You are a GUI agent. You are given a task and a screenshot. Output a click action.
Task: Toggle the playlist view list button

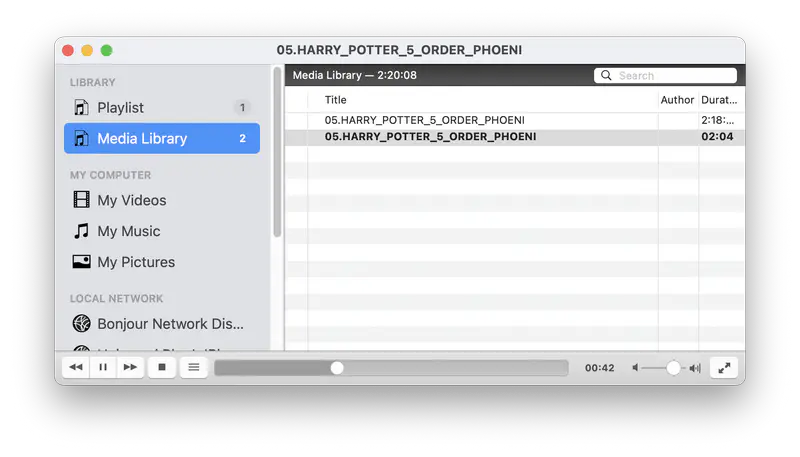pyautogui.click(x=194, y=367)
